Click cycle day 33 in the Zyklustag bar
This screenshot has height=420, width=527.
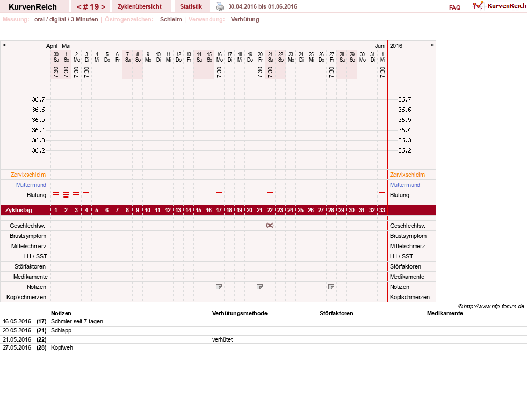tap(382, 211)
